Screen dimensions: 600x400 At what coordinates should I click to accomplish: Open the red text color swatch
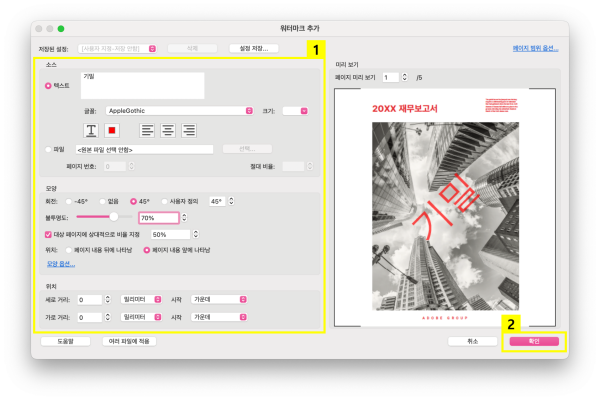tap(112, 131)
